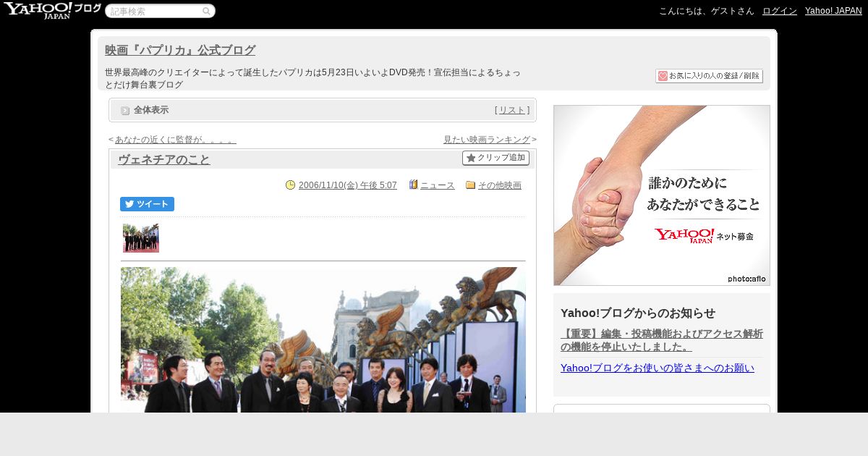Viewport: 868px width, 456px height.
Task: Open 【重要】編集・投稿機能 notice link
Action: pos(662,340)
